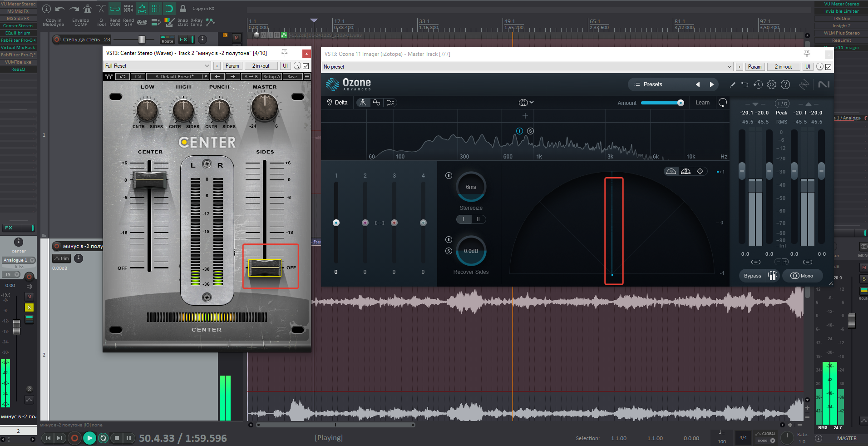This screenshot has width=868, height=446.
Task: Toggle transport repeat loop button
Action: tap(103, 438)
